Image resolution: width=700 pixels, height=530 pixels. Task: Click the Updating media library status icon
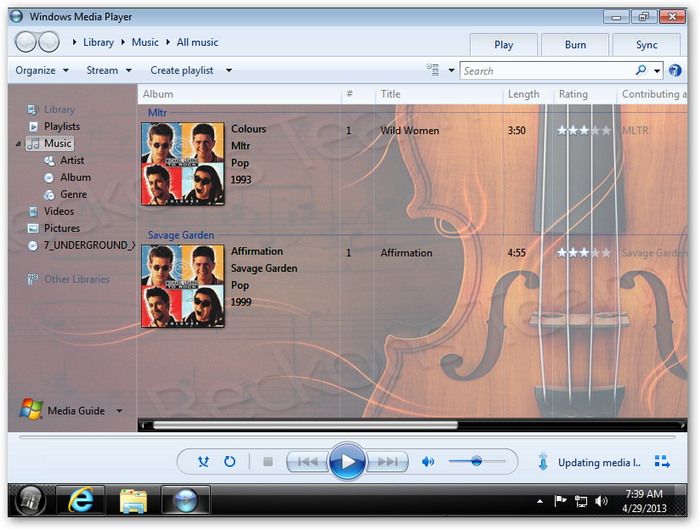point(543,462)
